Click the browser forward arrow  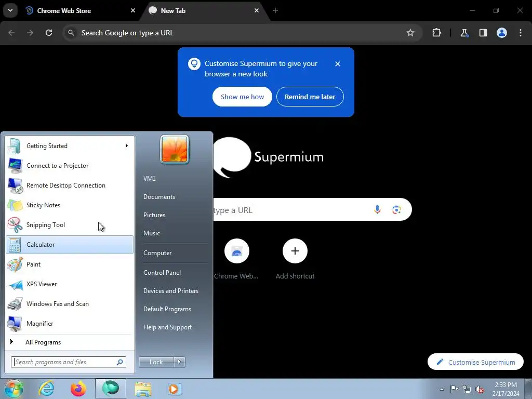click(x=30, y=33)
